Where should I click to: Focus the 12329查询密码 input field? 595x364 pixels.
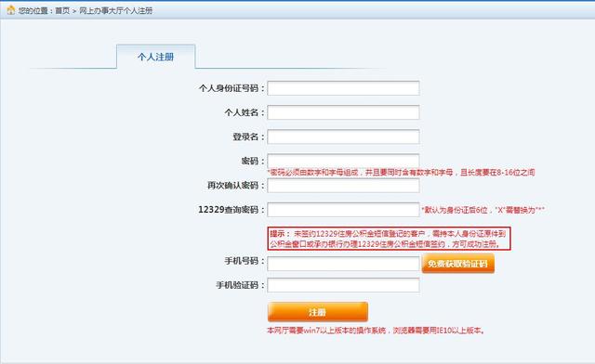click(x=343, y=210)
